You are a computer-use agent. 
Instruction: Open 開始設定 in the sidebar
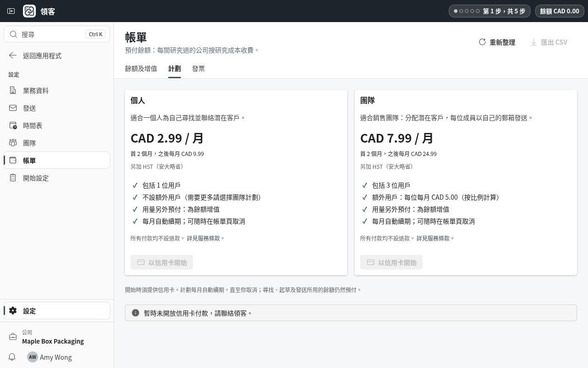(57, 178)
